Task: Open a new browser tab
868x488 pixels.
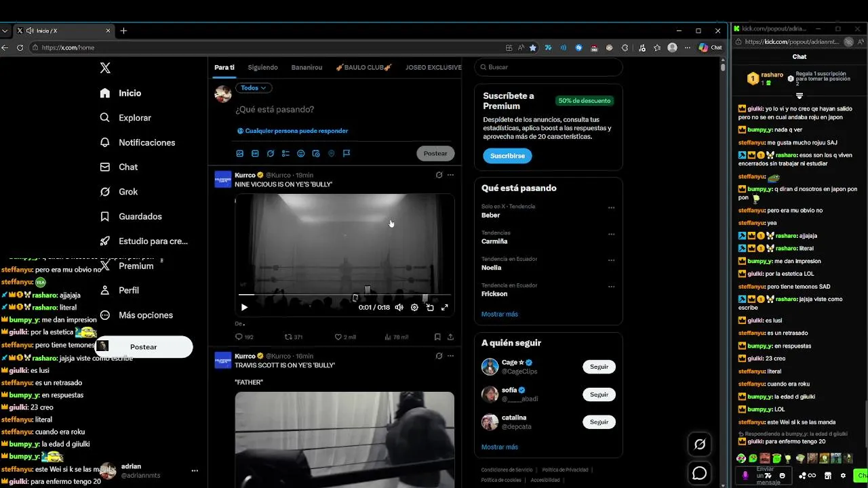Action: (x=123, y=30)
